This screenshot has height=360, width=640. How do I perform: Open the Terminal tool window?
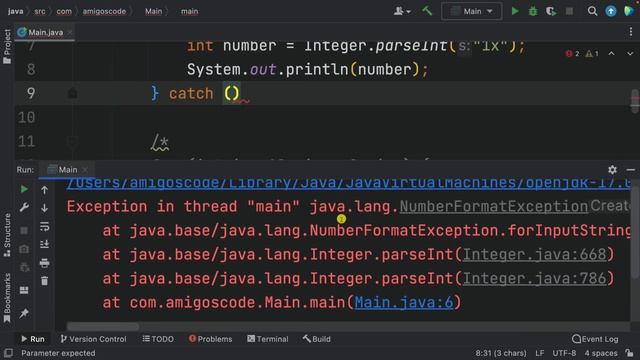point(268,339)
